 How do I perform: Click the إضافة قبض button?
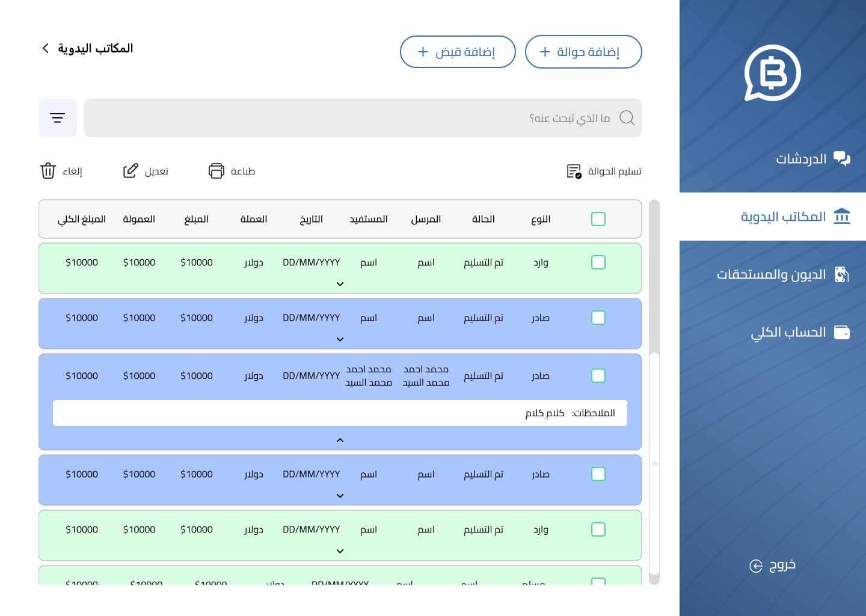[458, 52]
